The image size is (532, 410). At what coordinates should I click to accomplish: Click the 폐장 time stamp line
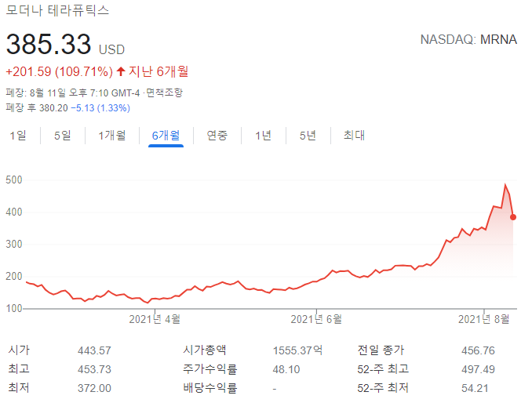94,93
